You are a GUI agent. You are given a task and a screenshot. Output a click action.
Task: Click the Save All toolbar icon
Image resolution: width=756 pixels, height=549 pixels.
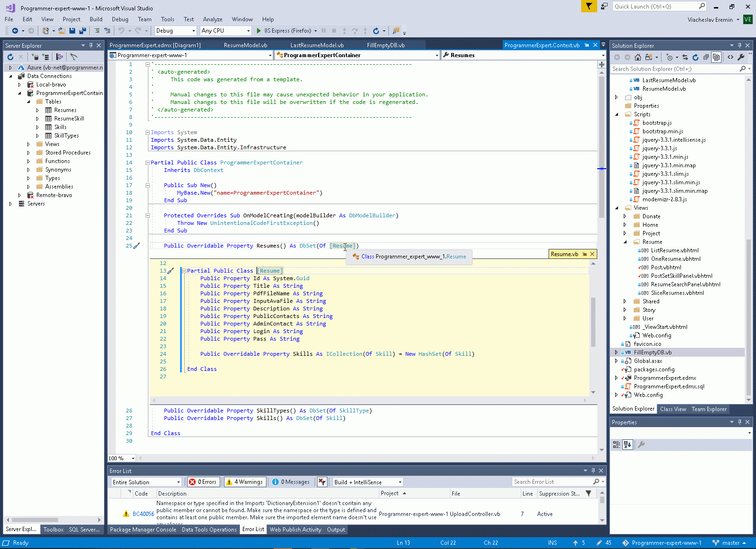[x=82, y=31]
